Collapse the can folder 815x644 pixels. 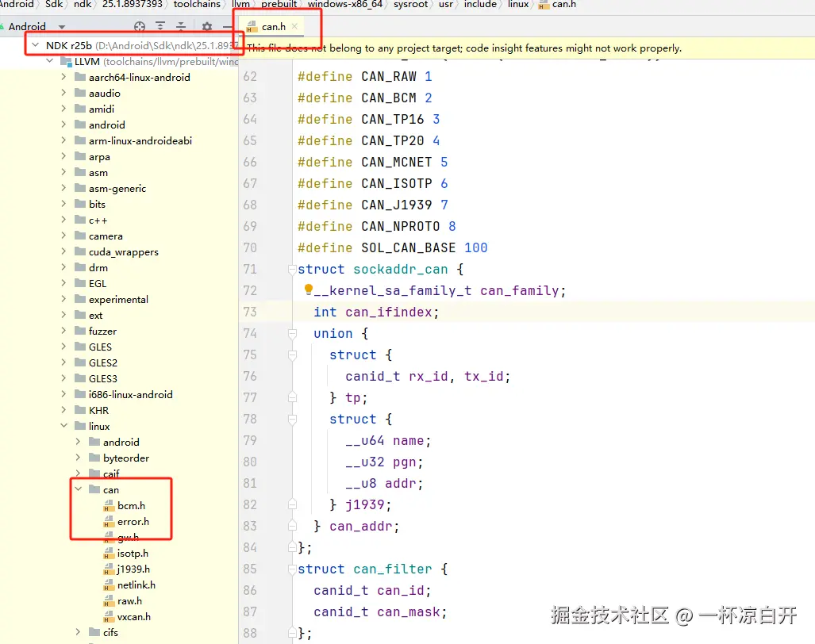point(78,489)
